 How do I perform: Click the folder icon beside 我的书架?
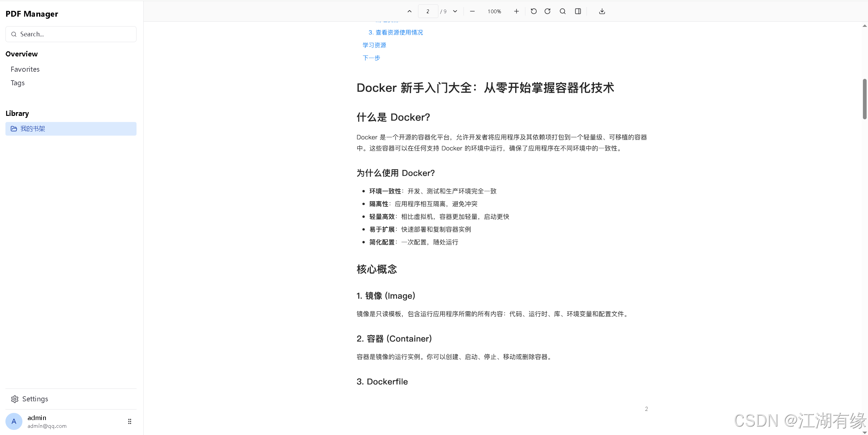(x=14, y=128)
